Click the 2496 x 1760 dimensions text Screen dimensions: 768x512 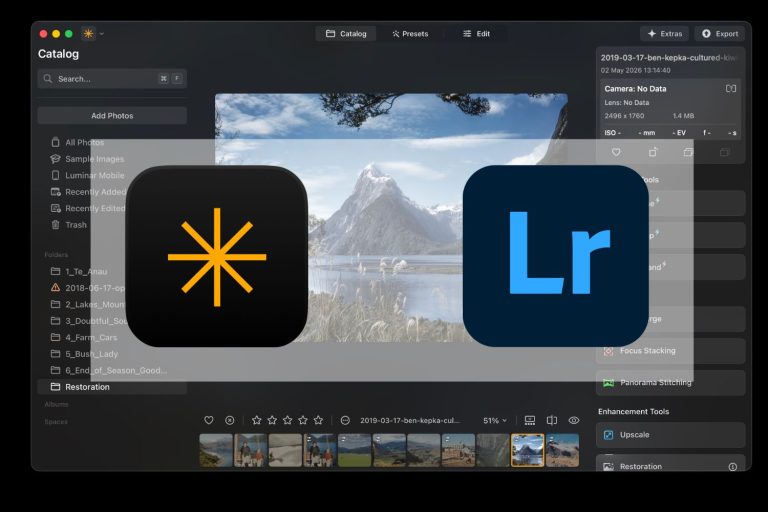pyautogui.click(x=624, y=116)
